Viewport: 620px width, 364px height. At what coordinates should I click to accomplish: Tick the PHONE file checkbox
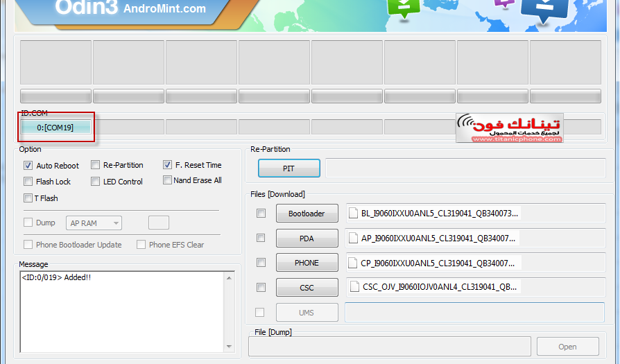(261, 263)
